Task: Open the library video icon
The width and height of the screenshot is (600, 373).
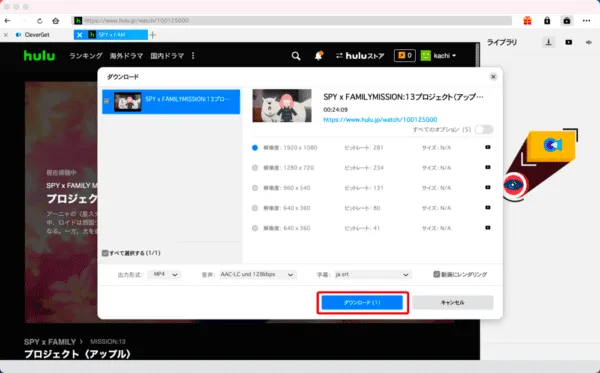Action: click(569, 42)
